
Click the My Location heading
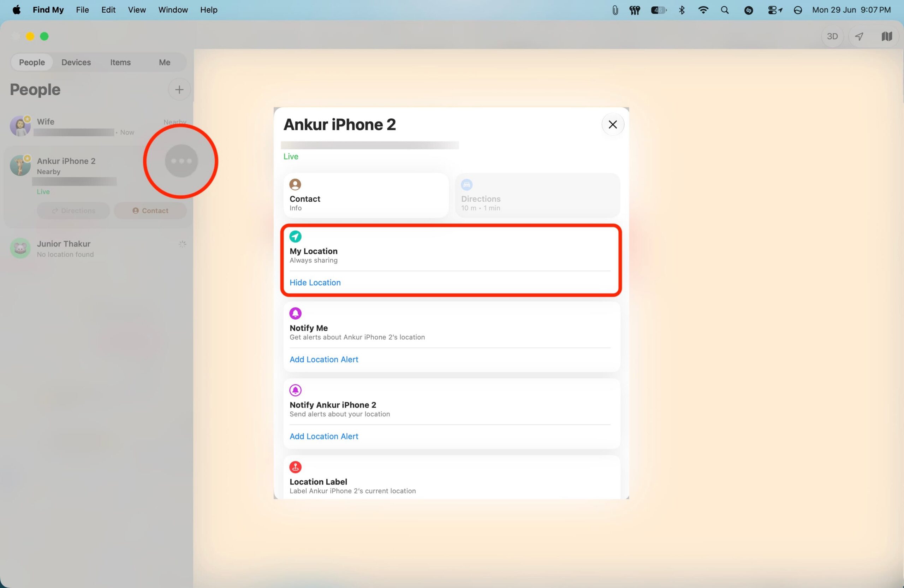313,251
